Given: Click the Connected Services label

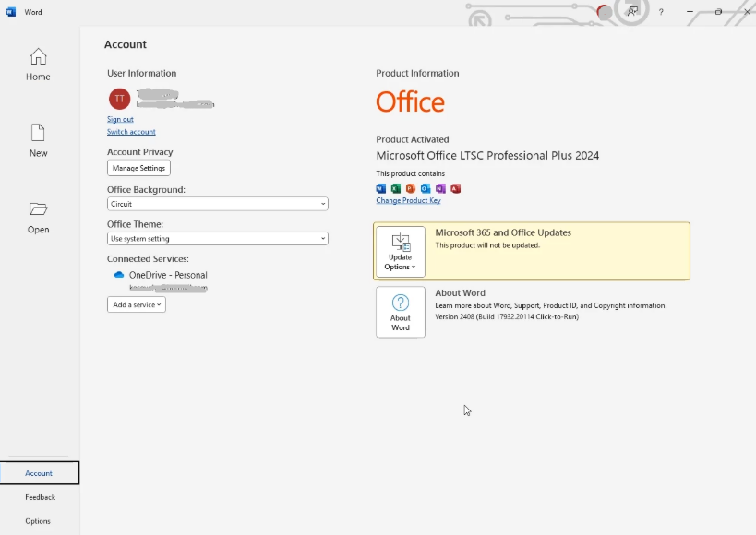Looking at the screenshot, I should 148,259.
